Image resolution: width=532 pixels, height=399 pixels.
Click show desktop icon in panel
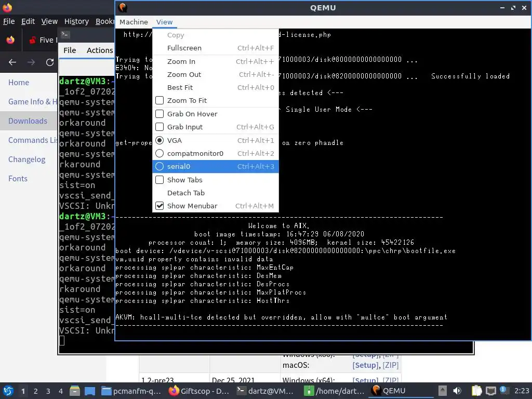tap(90, 391)
